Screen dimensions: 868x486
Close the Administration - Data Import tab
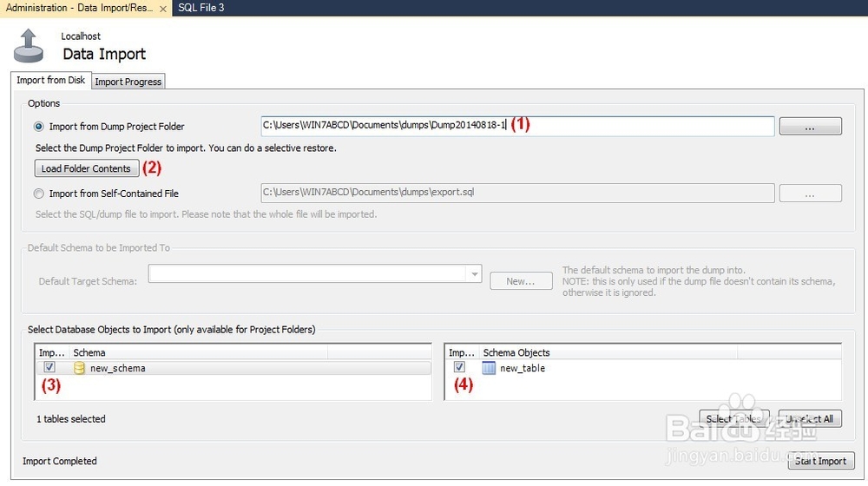[x=163, y=9]
